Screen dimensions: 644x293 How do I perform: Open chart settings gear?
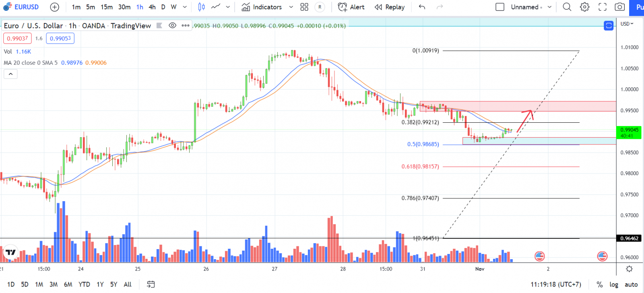[585, 7]
